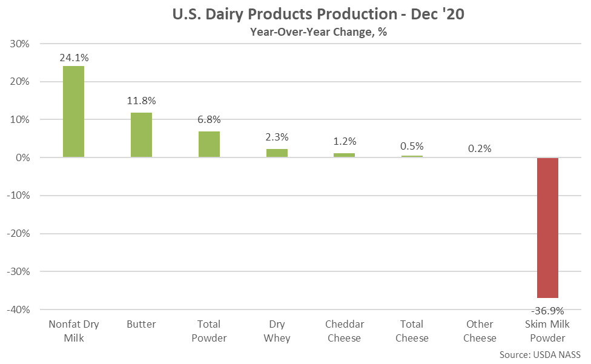Click the 0.2% data label
591x364 pixels.
click(480, 148)
